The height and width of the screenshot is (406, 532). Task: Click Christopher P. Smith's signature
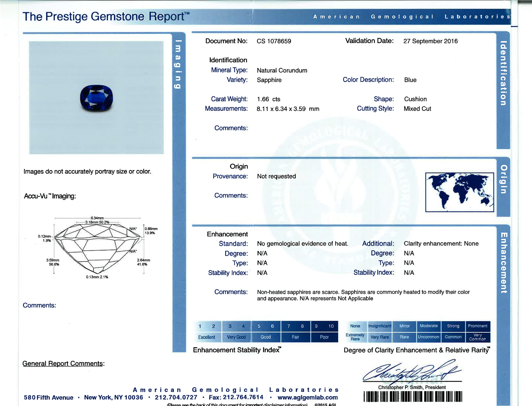411,372
